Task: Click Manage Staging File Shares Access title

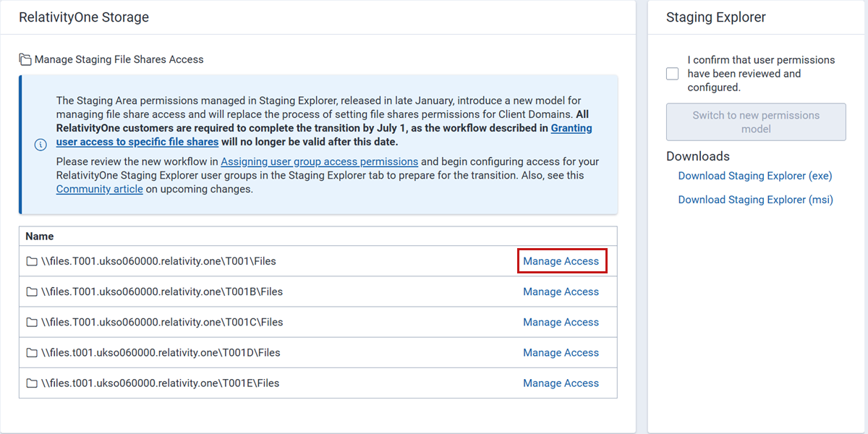Action: tap(119, 59)
